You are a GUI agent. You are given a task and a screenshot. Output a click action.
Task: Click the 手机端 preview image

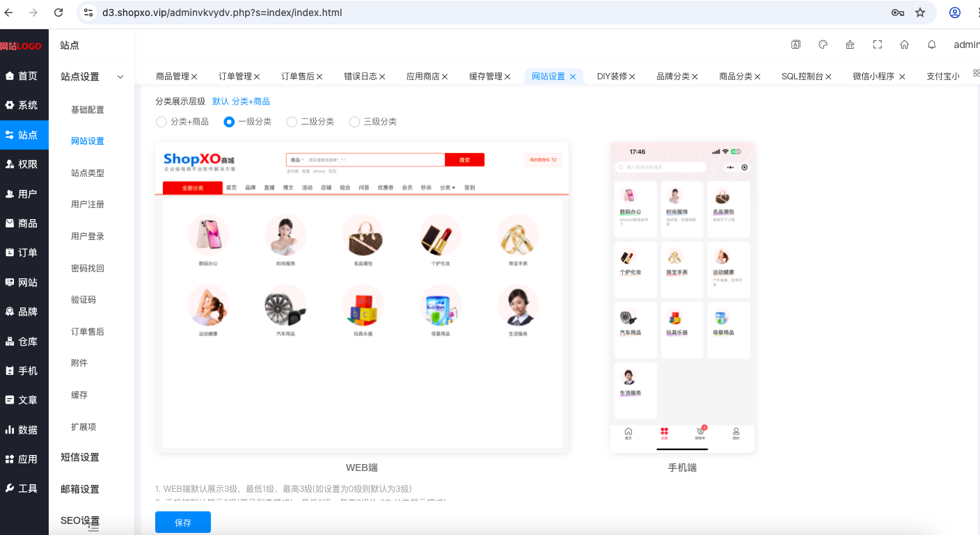coord(682,298)
